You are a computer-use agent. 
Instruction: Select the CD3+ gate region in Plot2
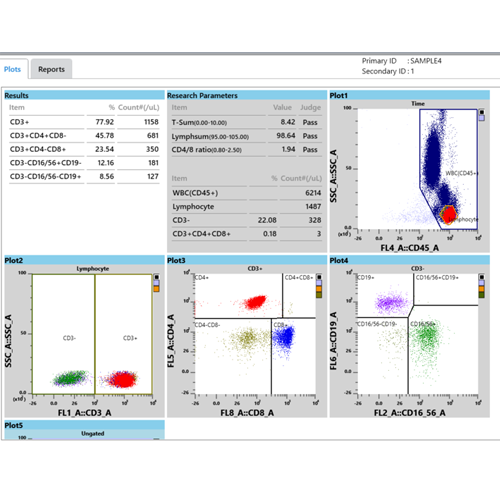click(124, 334)
